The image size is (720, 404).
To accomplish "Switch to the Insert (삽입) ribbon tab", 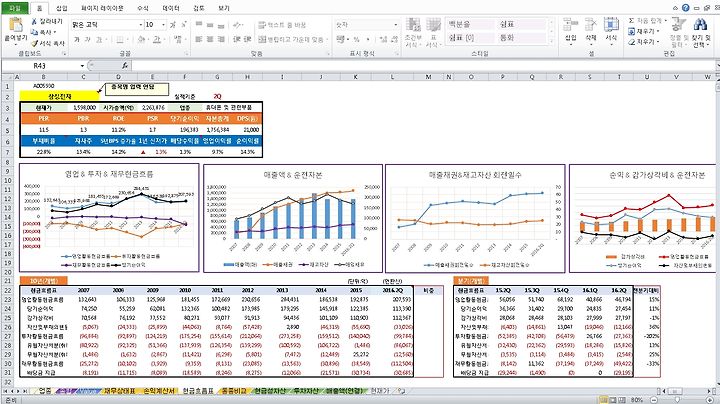I will click(x=62, y=8).
